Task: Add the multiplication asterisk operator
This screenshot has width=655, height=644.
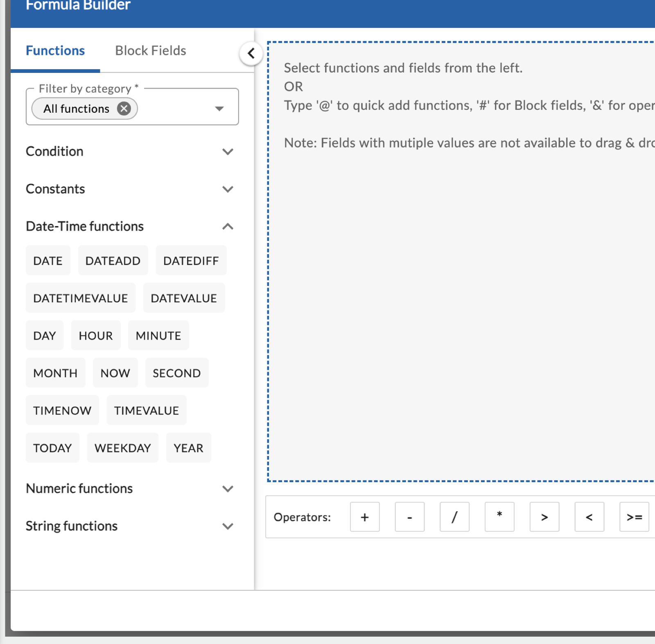Action: tap(499, 517)
